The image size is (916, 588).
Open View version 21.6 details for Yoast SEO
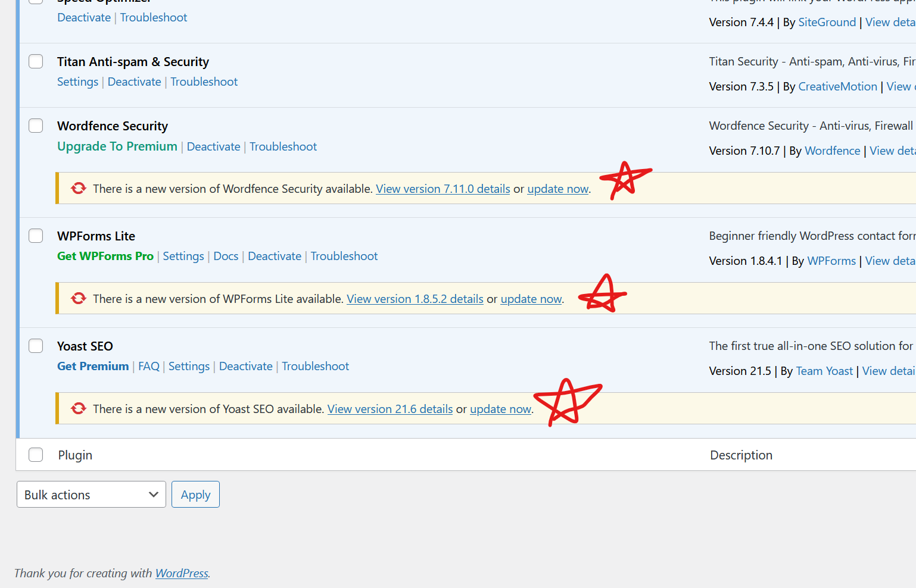pyautogui.click(x=390, y=409)
